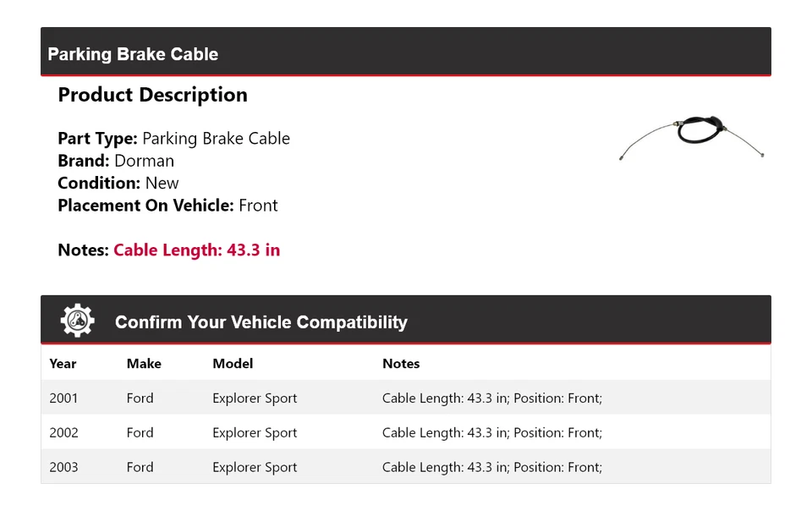The width and height of the screenshot is (812, 511).
Task: Select the 2001 Ford Explorer Sport row
Action: tap(255, 398)
